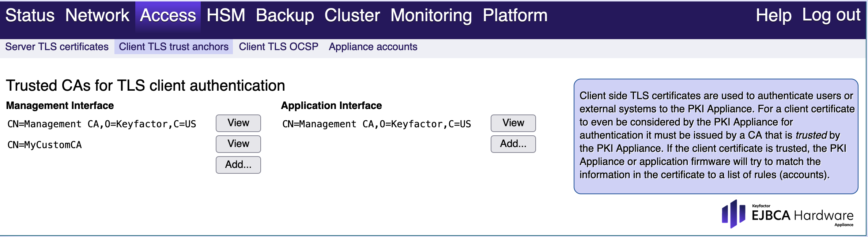The height and width of the screenshot is (237, 868).
Task: Open the Status menu
Action: point(30,15)
